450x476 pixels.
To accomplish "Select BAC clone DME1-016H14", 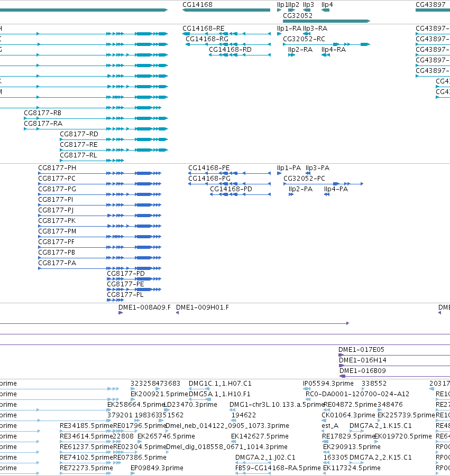I will 363,360.
